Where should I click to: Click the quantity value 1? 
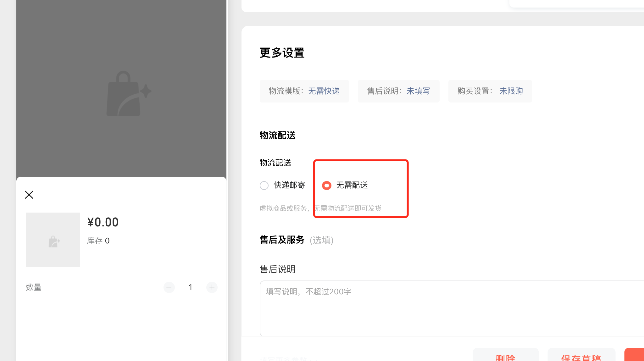click(190, 287)
